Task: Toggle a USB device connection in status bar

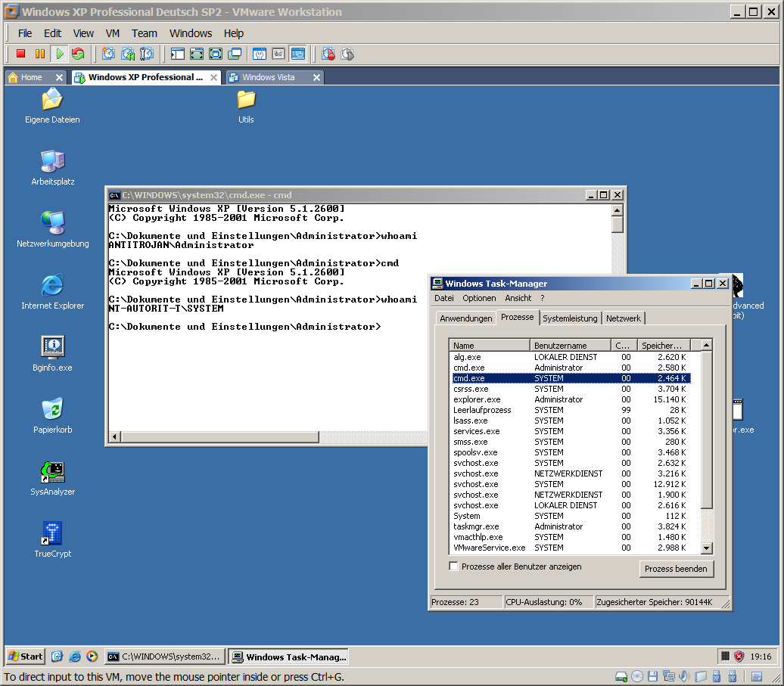Action: tap(717, 677)
